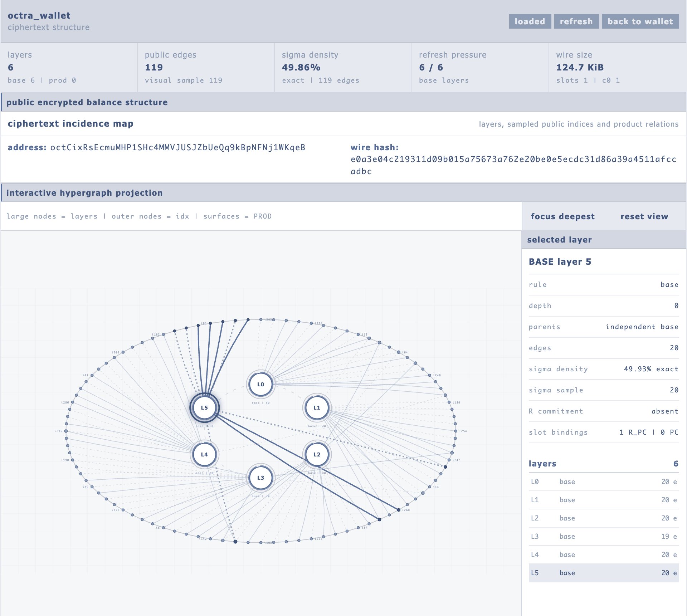Screen dimensions: 687x616
Task: Select the L1 layer node in graph
Action: point(317,407)
